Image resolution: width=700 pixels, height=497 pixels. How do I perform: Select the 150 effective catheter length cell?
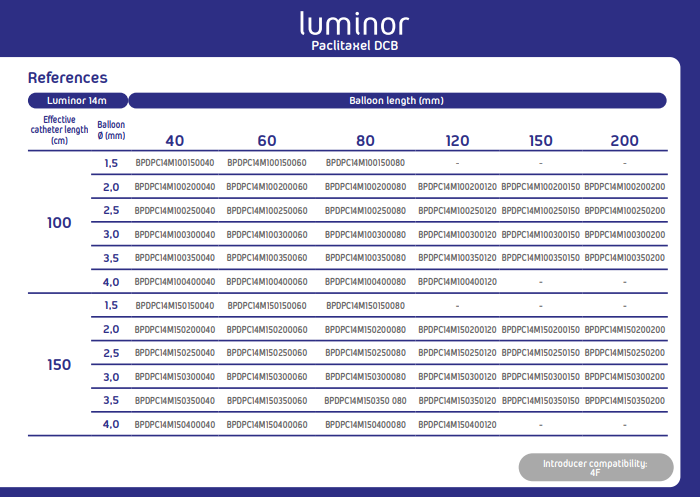(59, 365)
